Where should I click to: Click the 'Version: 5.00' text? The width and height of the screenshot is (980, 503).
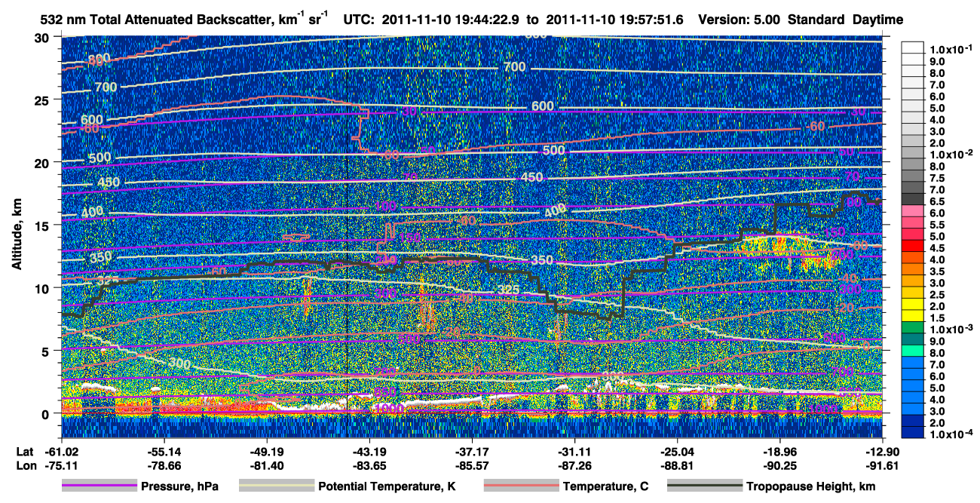tap(741, 20)
